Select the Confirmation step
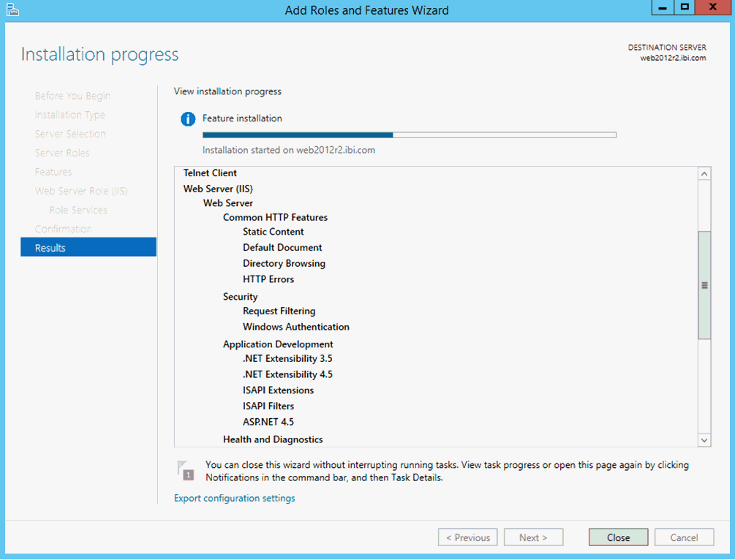 64,229
